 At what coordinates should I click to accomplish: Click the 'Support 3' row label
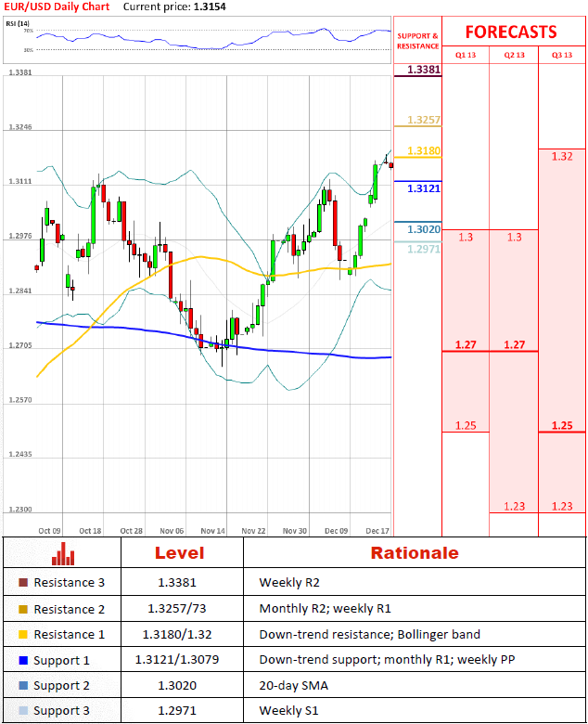pos(61,711)
